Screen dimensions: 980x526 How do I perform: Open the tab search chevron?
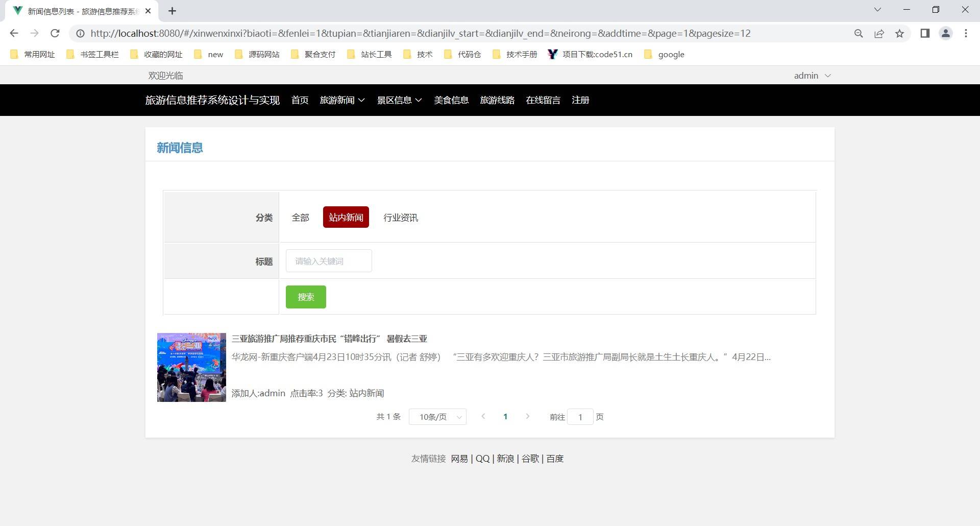pos(877,10)
